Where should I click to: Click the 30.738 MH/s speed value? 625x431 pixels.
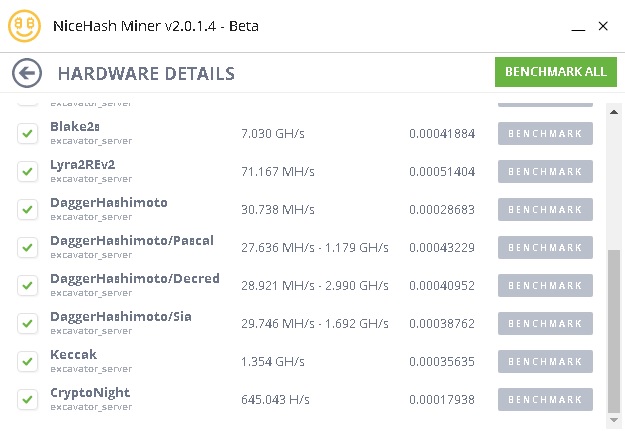tap(278, 210)
